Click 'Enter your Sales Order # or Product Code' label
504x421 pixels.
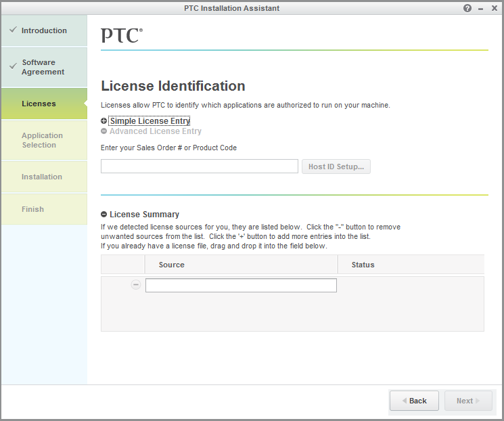click(168, 148)
